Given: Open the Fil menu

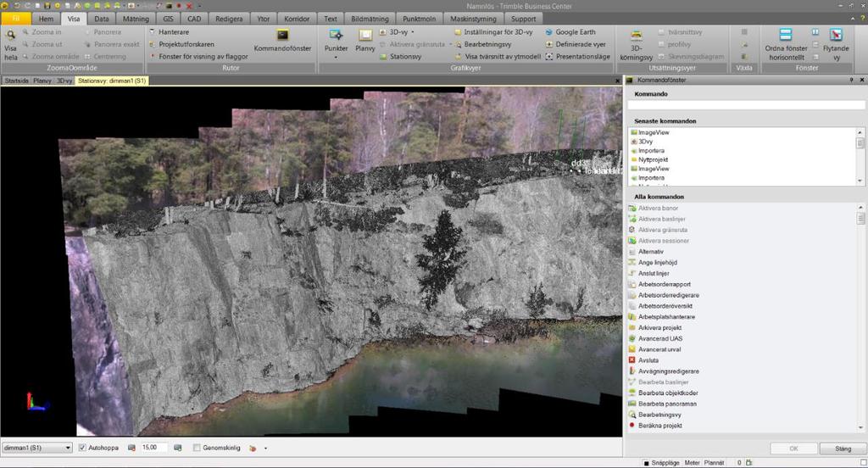Looking at the screenshot, I should pyautogui.click(x=16, y=19).
